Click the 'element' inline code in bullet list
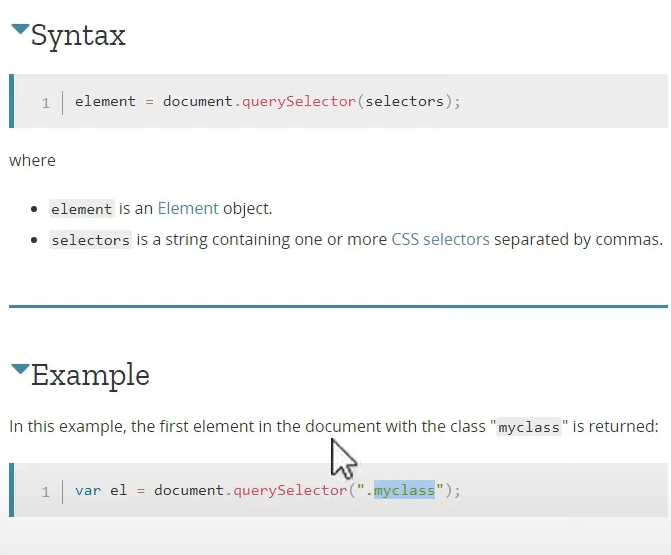 click(81, 209)
